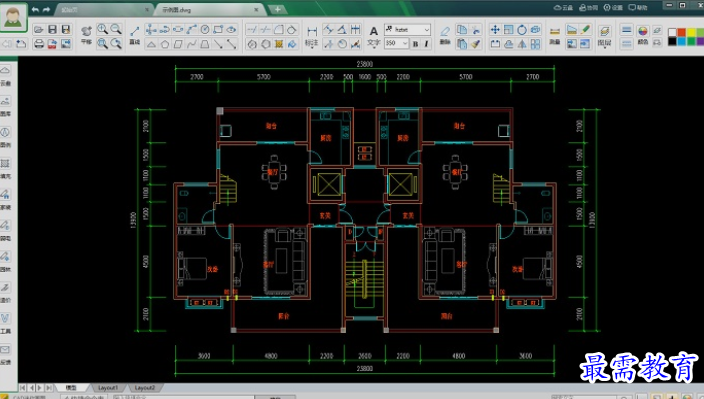Open the Dimension (标注) tool

click(x=312, y=36)
